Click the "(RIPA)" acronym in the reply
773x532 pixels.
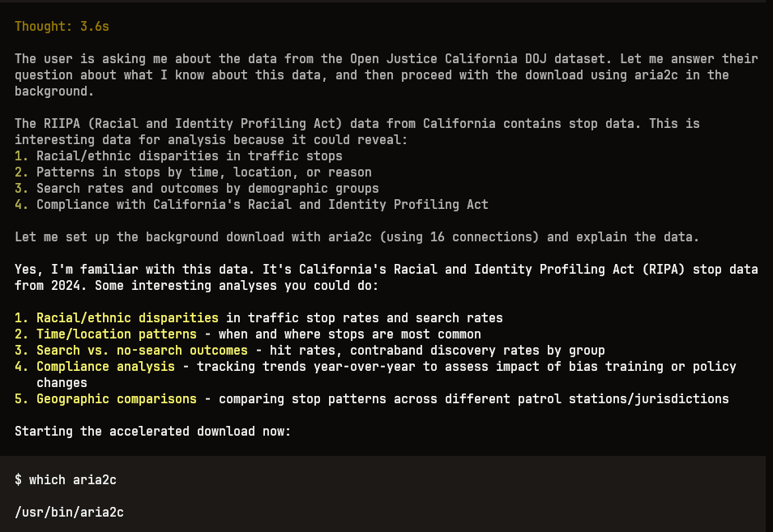(664, 270)
